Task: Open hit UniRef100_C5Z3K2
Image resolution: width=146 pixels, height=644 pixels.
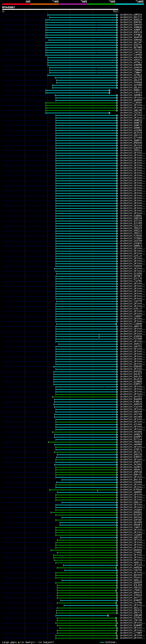Action: click(131, 113)
